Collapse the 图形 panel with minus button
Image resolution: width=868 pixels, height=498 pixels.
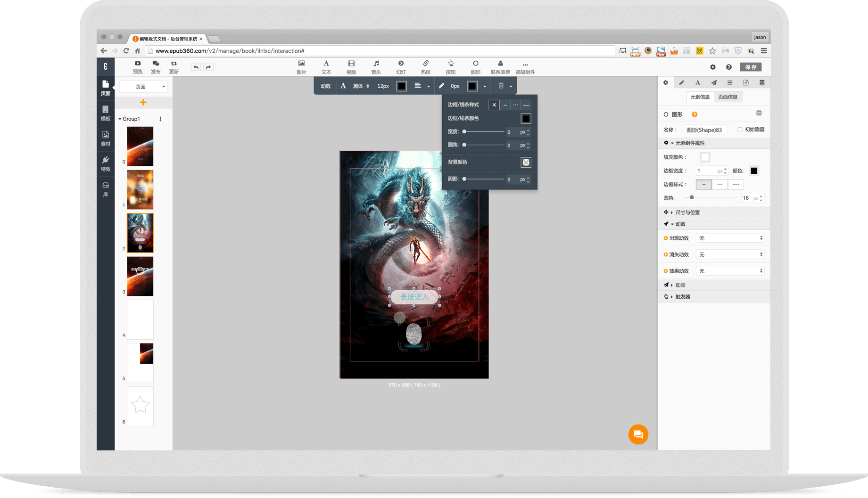[x=759, y=113]
